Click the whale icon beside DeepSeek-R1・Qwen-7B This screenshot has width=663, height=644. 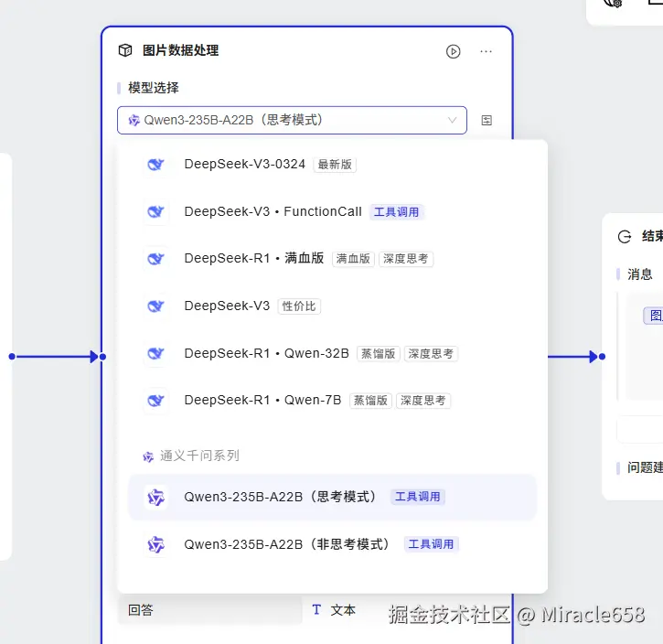click(x=156, y=400)
